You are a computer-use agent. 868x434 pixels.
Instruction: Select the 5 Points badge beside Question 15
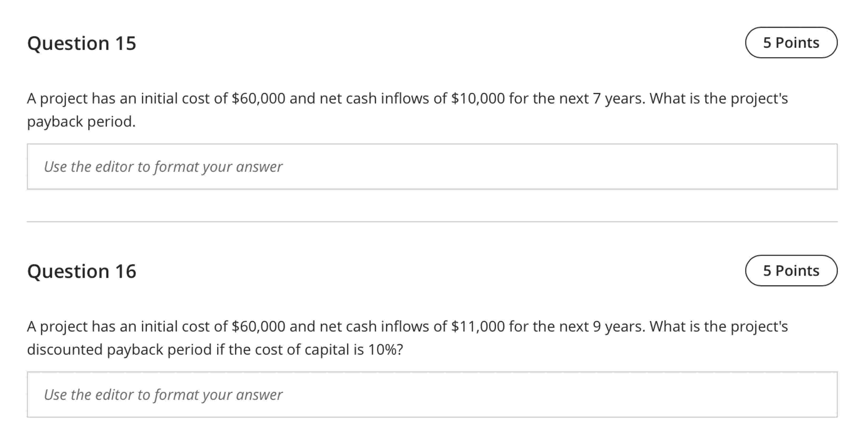791,42
